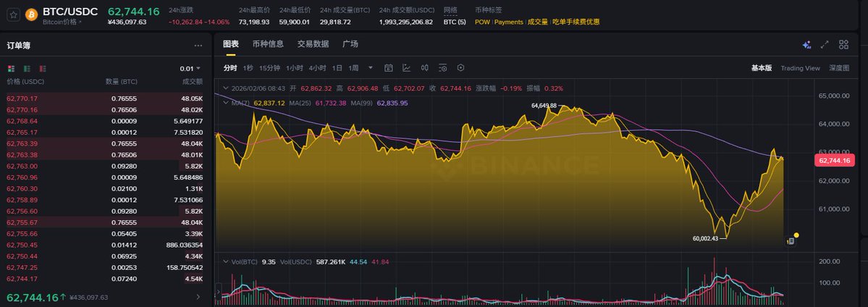Click the Vol(USDC) value 587.261K
Viewport: 868px width, 307px height.
point(330,261)
